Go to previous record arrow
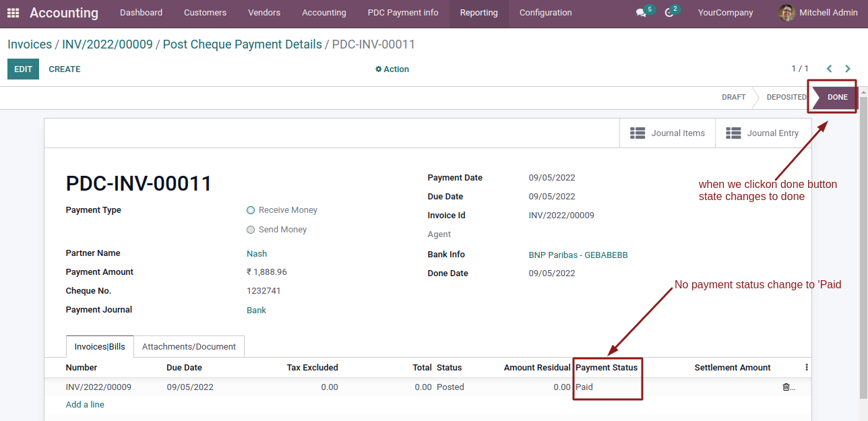This screenshot has height=421, width=868. click(830, 69)
